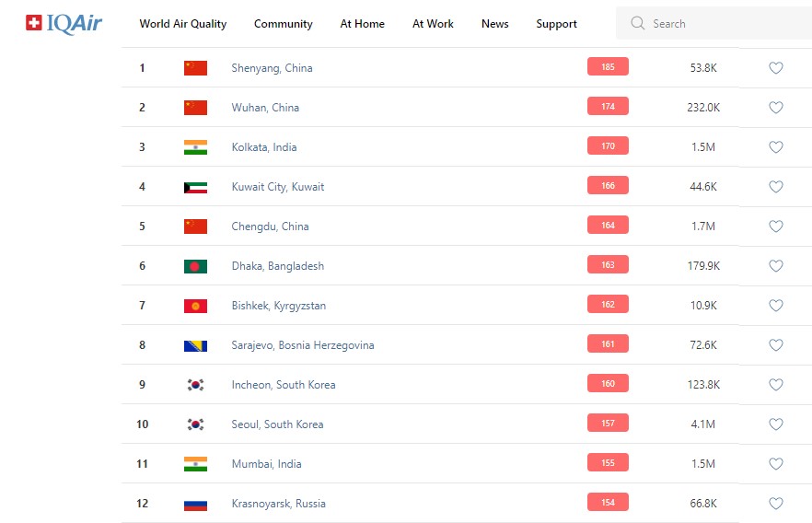Open the News menu item
812x523 pixels.
[x=494, y=24]
